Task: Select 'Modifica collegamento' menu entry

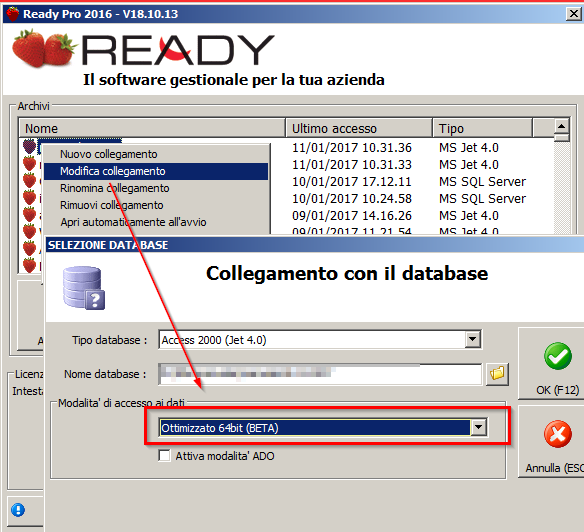Action: coord(156,171)
